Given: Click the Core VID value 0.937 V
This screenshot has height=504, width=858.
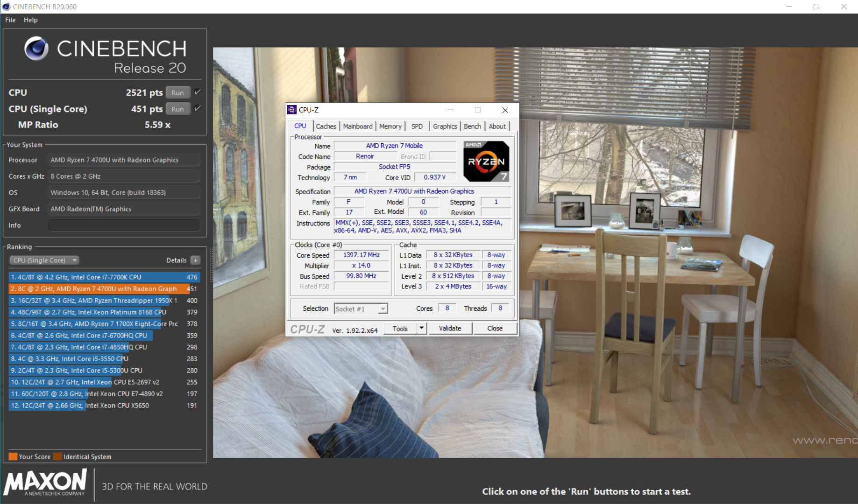Looking at the screenshot, I should pos(434,177).
